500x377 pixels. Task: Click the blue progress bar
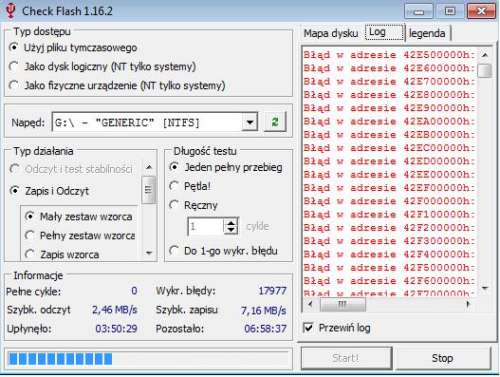click(x=148, y=359)
